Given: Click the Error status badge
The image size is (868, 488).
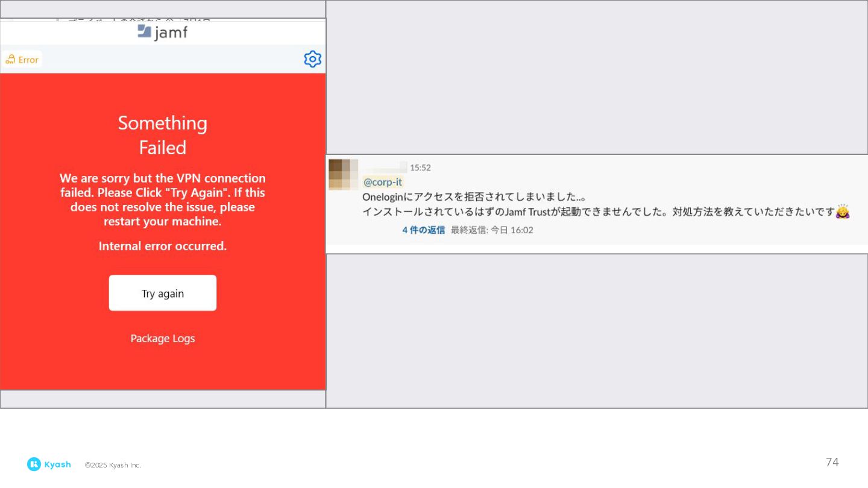Looking at the screenshot, I should tap(22, 60).
